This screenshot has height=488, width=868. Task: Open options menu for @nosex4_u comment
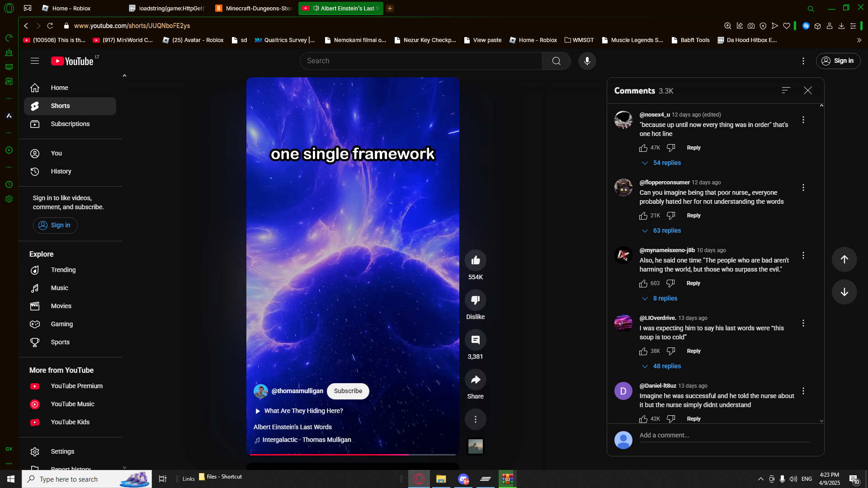click(x=803, y=120)
